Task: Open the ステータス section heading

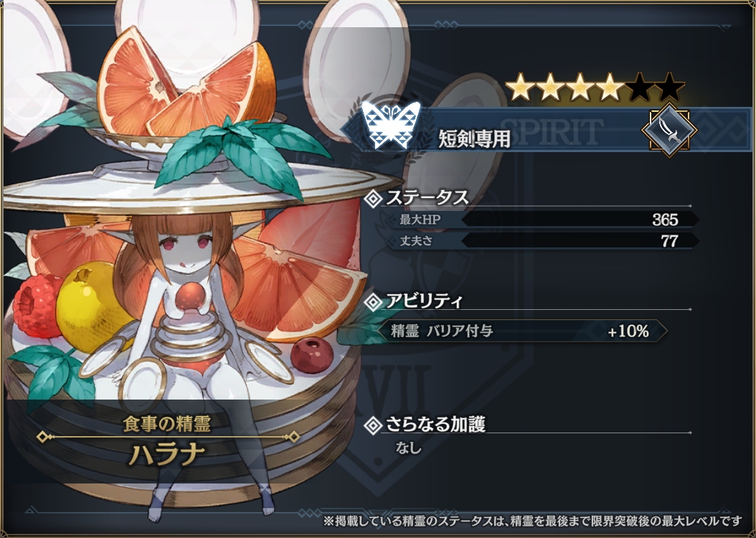Action: [x=427, y=198]
